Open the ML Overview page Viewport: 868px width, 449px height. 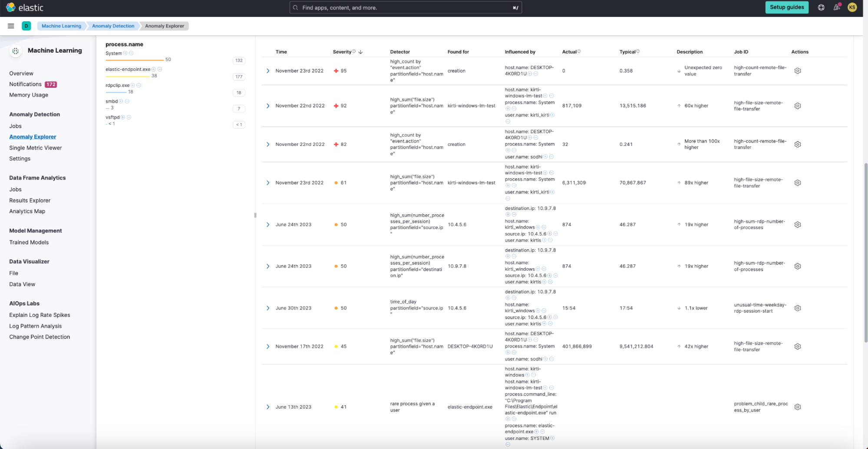click(x=21, y=73)
